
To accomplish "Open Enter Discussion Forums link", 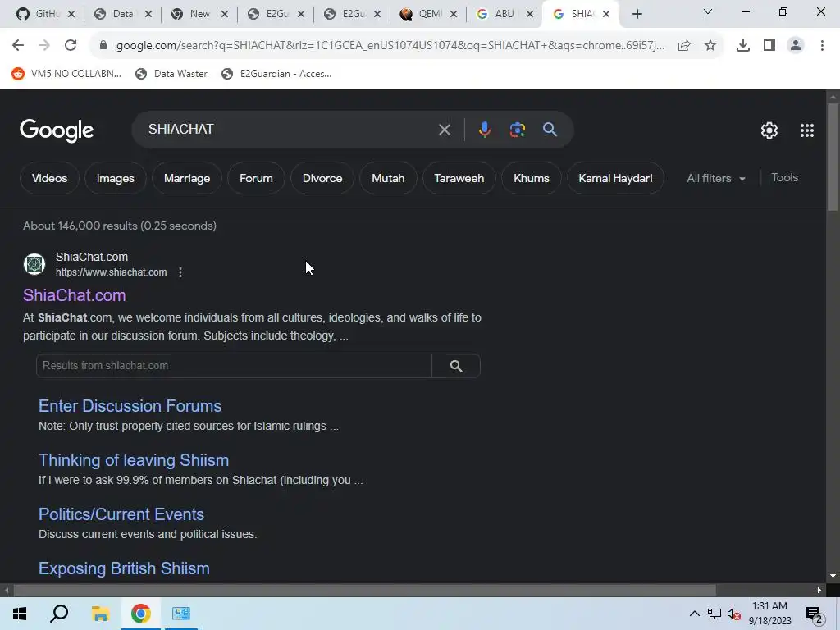I will tap(130, 406).
